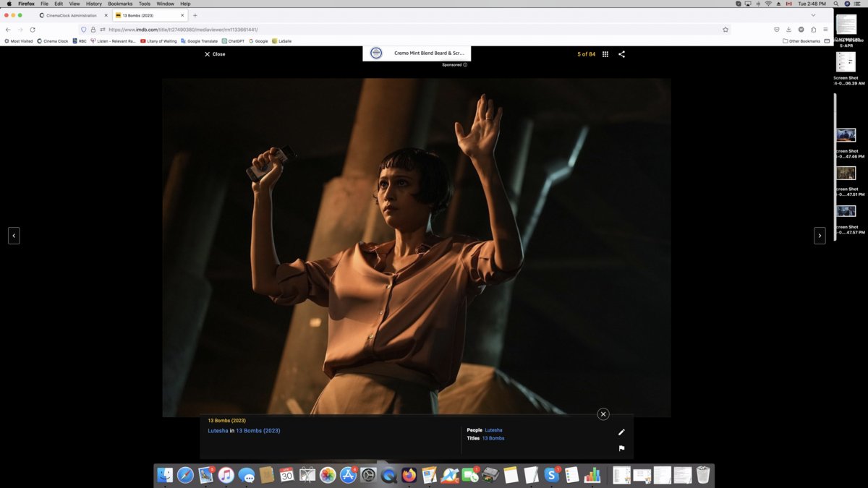Open Calendar from the Dock
This screenshot has height=488, width=868.
[x=286, y=475]
